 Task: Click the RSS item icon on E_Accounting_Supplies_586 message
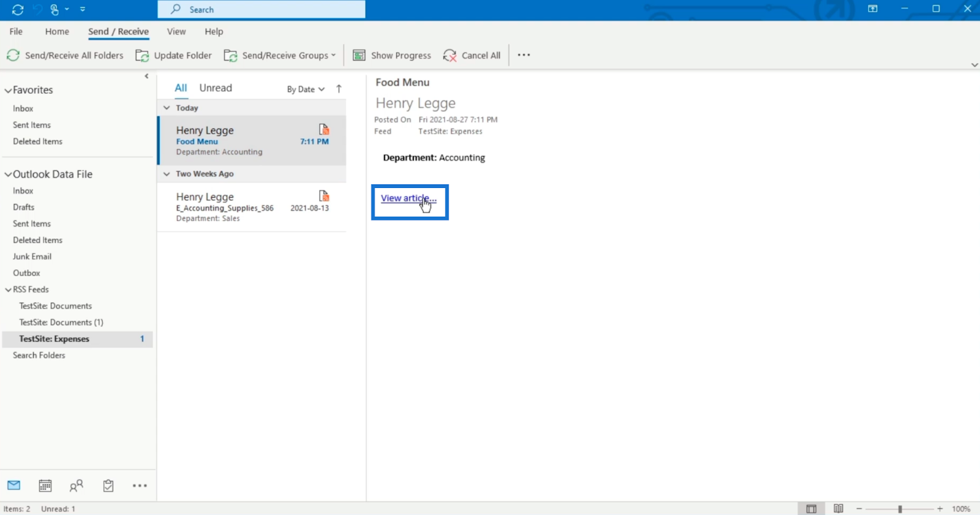pyautogui.click(x=324, y=196)
